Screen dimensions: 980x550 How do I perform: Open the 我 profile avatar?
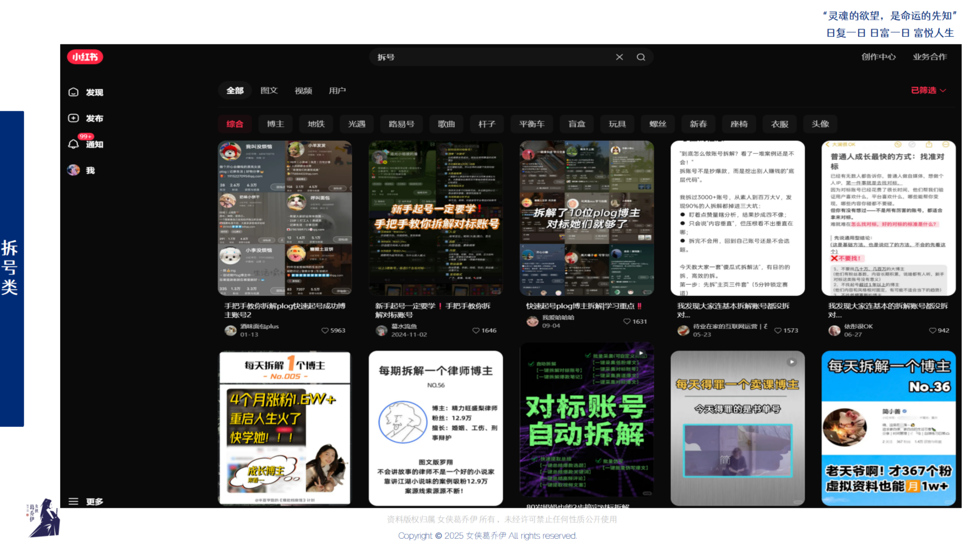73,171
